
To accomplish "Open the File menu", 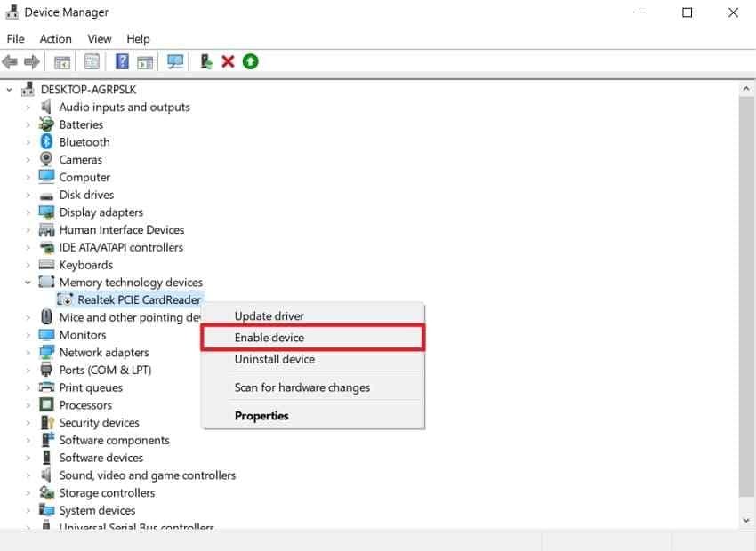I will click(x=15, y=38).
